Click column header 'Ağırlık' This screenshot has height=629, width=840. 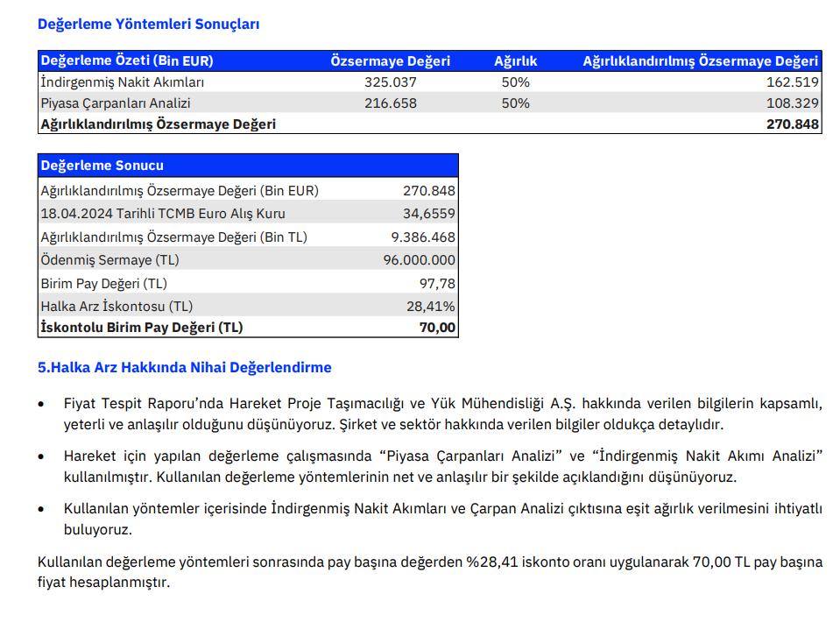click(515, 60)
